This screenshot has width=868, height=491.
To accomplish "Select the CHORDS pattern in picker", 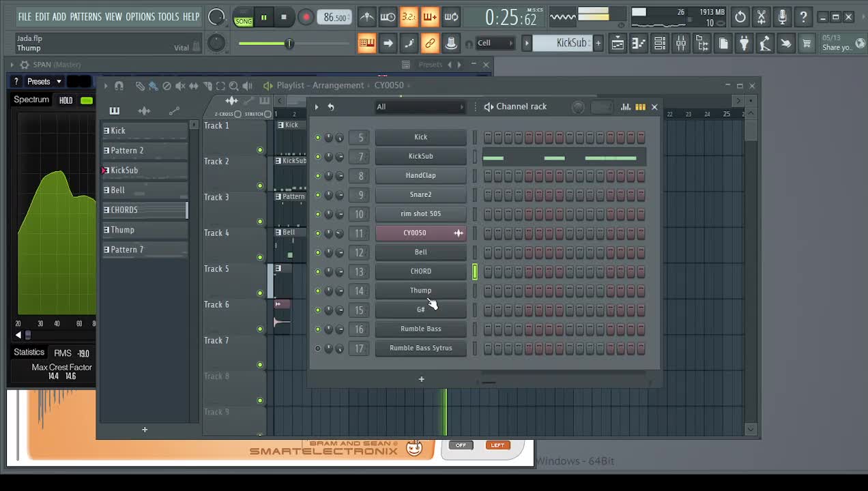I will (145, 210).
